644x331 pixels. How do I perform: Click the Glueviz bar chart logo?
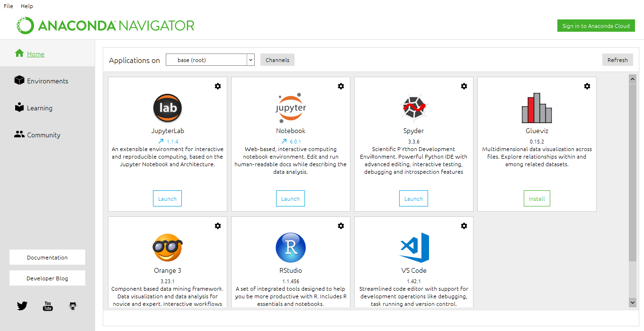(x=537, y=108)
